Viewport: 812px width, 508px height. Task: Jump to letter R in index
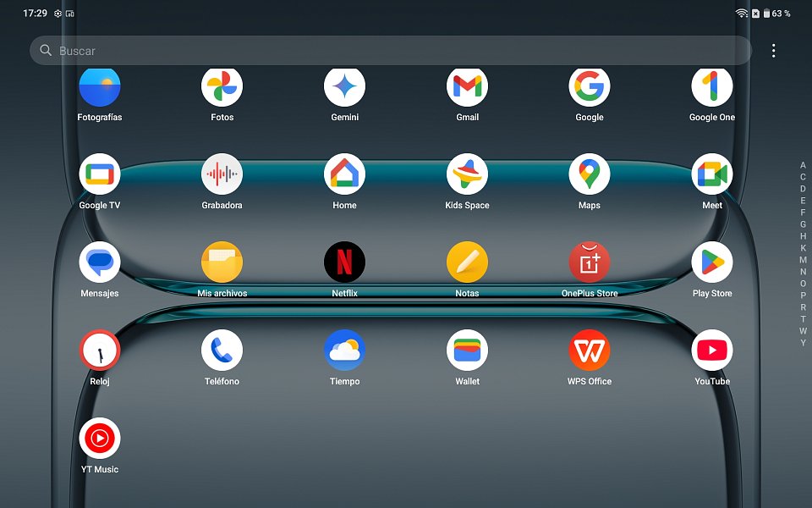803,306
